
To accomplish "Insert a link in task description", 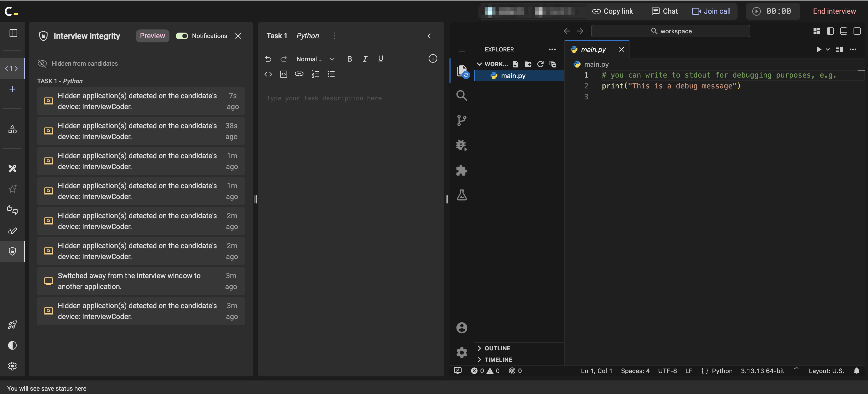I will tap(299, 74).
